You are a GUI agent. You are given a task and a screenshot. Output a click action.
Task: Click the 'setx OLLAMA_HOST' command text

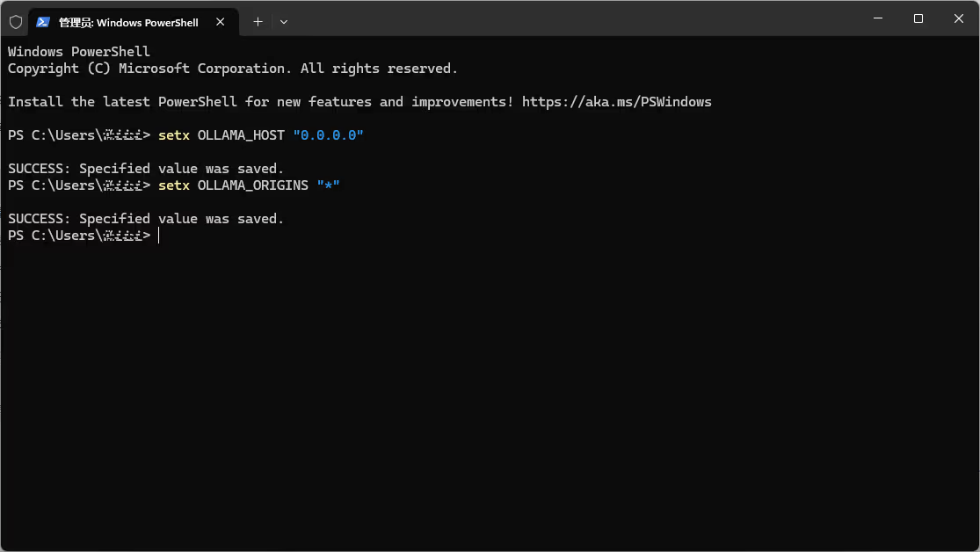tap(221, 135)
